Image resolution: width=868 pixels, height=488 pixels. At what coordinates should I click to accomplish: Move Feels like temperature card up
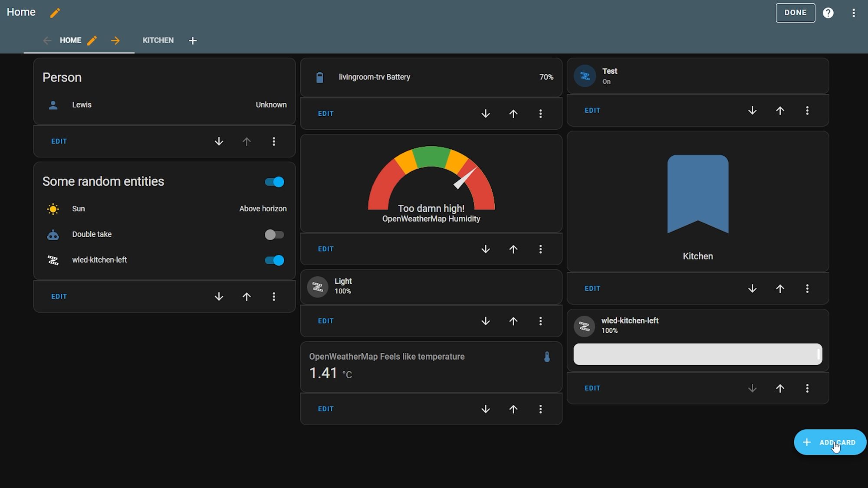pos(513,409)
